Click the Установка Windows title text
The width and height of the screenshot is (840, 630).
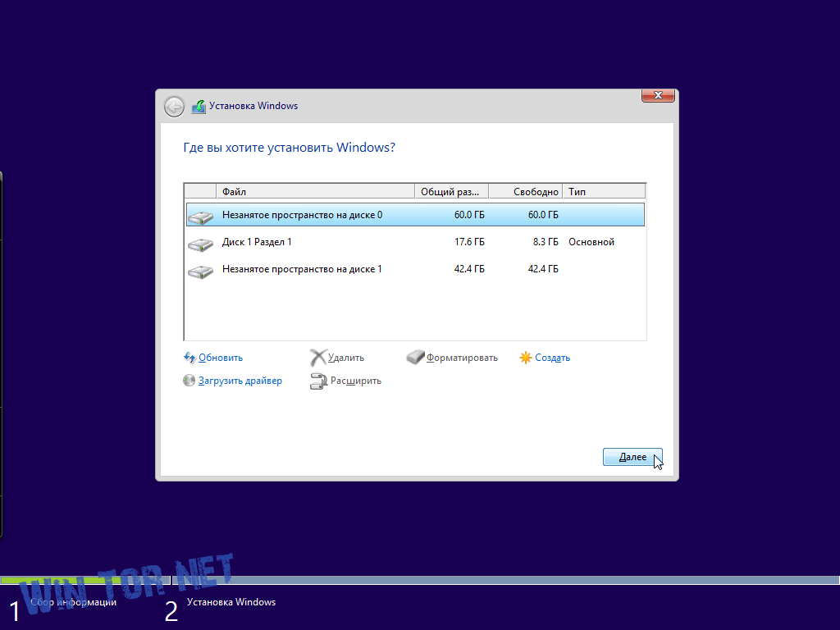(x=253, y=106)
